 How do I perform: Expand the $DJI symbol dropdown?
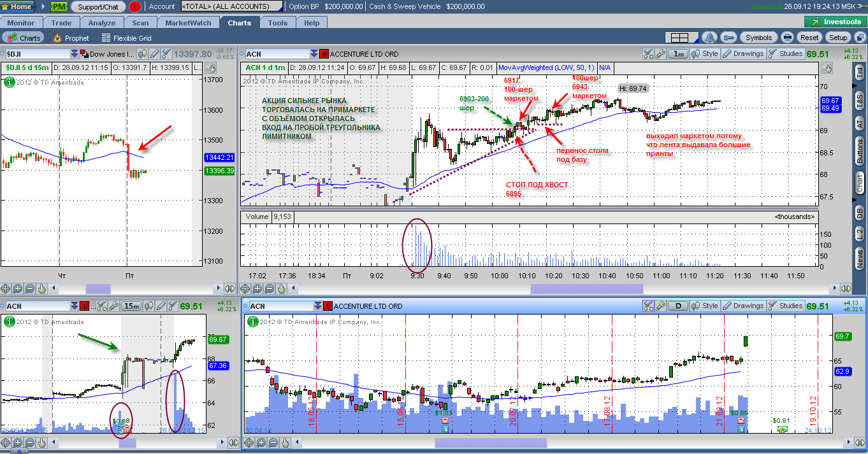(75, 54)
